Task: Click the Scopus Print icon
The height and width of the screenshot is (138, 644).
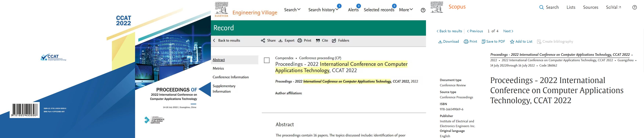Action: [x=466, y=42]
